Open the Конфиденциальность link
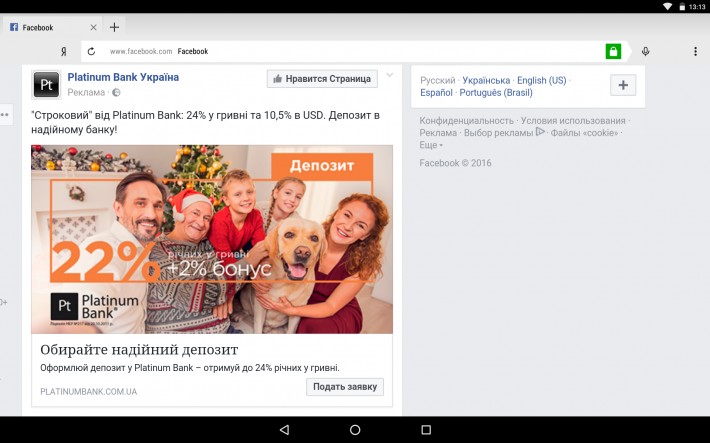 [466, 121]
